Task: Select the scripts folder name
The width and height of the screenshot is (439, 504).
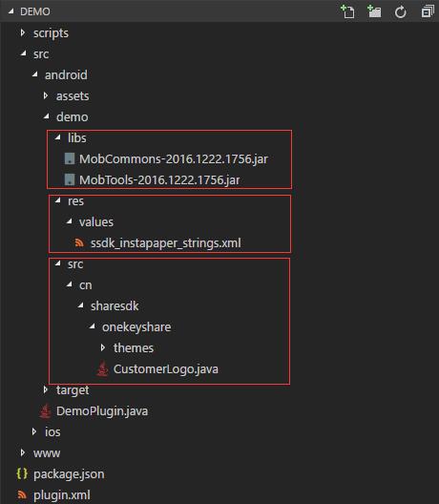Action: [51, 33]
